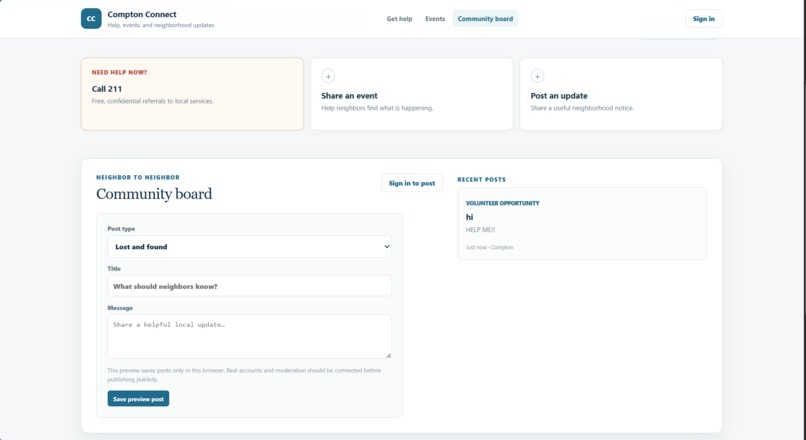The image size is (806, 440).
Task: Click the resize handle of Message box
Action: (388, 355)
